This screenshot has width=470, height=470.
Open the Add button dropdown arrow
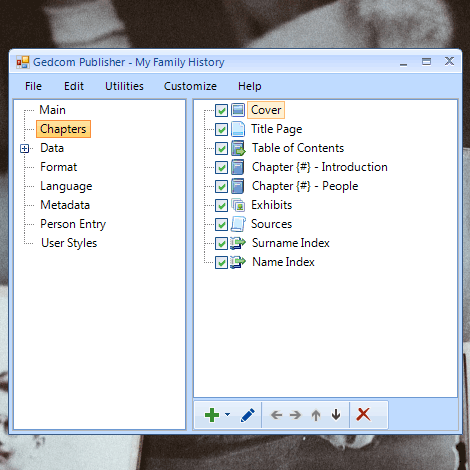(x=228, y=415)
